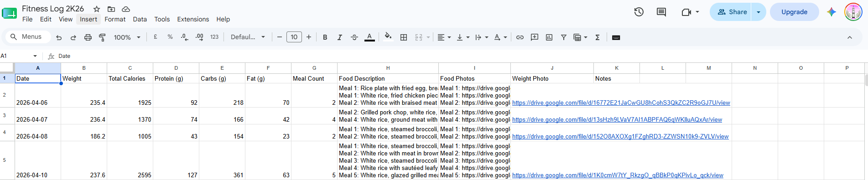Activate the paint format roller tool
Image resolution: width=868 pixels, height=180 pixels.
click(103, 37)
